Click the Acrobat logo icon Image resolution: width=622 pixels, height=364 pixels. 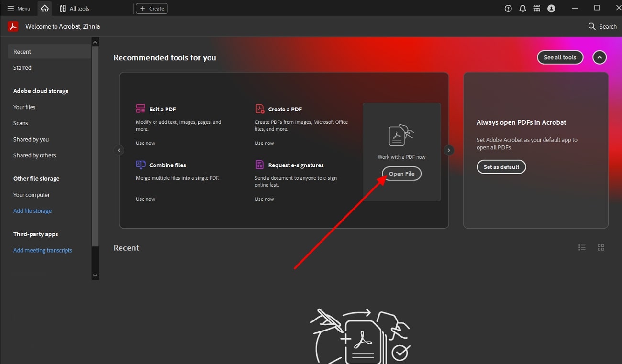pyautogui.click(x=13, y=26)
